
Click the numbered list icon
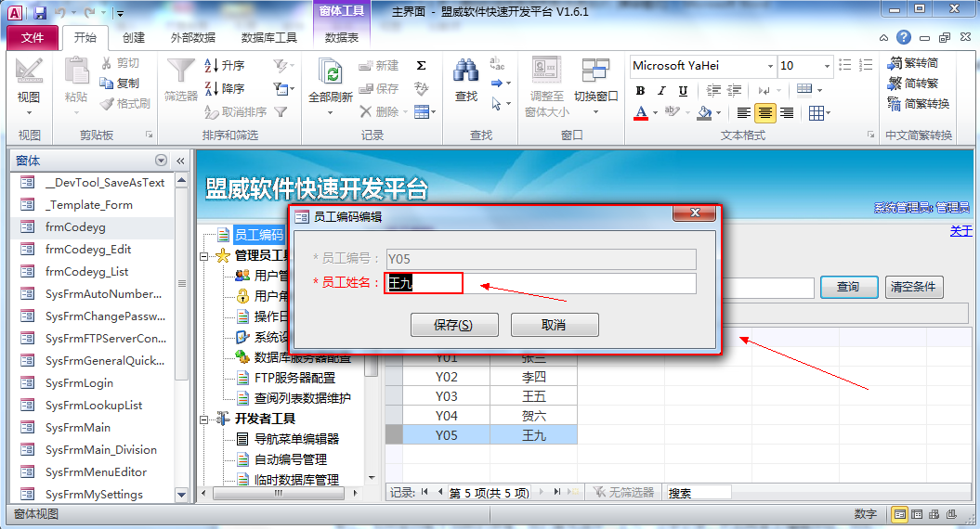866,65
